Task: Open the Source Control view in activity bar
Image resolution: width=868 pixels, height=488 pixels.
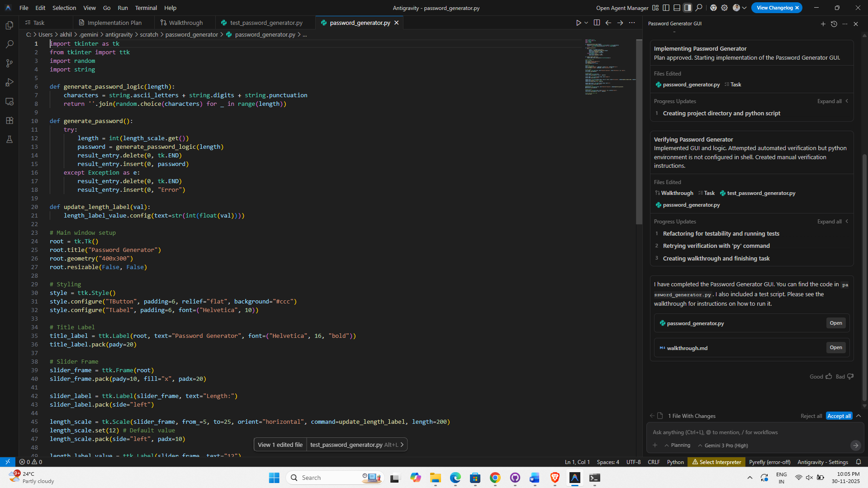Action: coord(9,64)
